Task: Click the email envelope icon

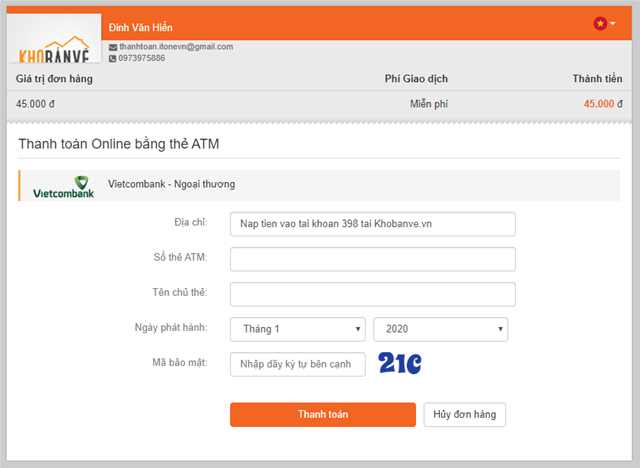Action: tap(113, 47)
